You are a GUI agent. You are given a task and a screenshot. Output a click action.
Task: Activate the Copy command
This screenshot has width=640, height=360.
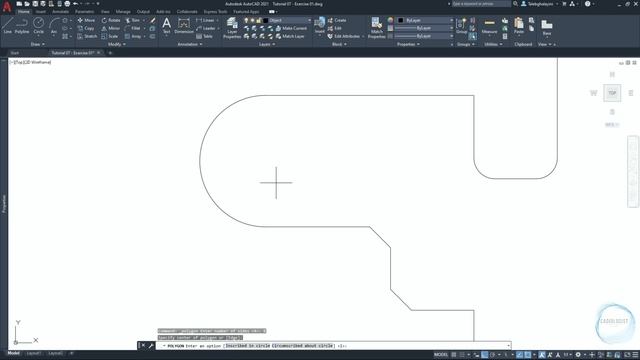[86, 28]
